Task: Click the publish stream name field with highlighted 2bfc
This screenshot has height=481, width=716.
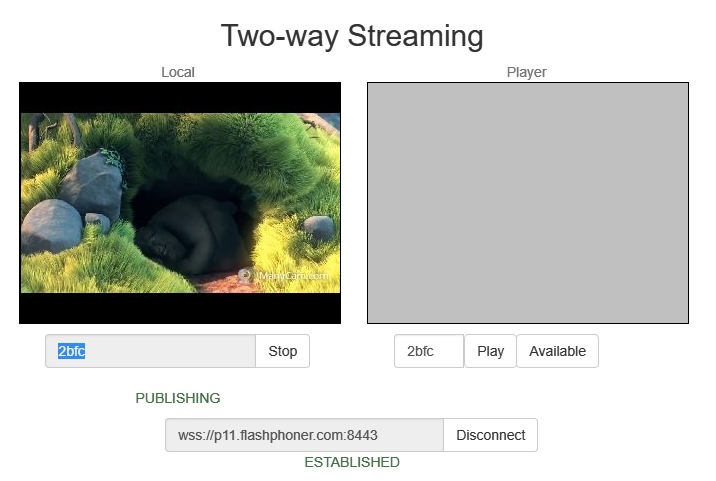Action: (150, 351)
